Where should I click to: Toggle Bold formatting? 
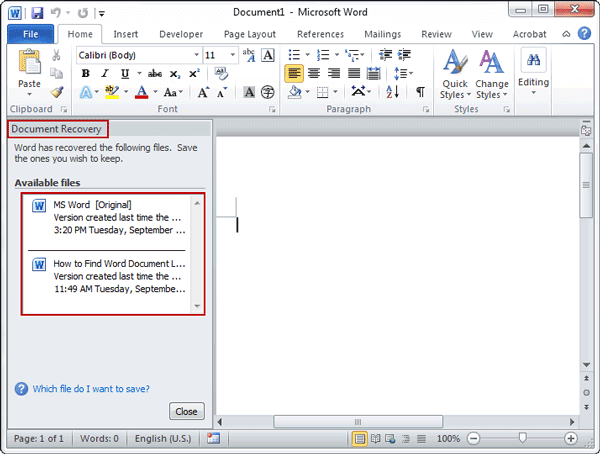85,73
